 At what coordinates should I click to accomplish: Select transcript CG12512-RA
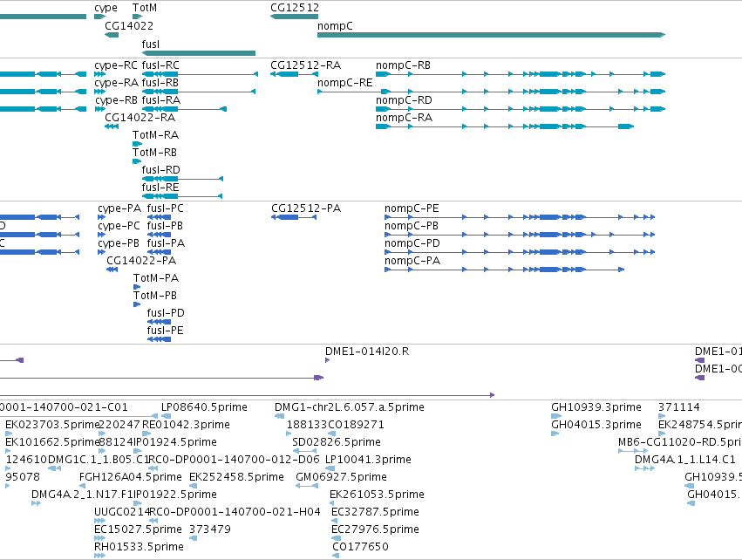tap(294, 74)
